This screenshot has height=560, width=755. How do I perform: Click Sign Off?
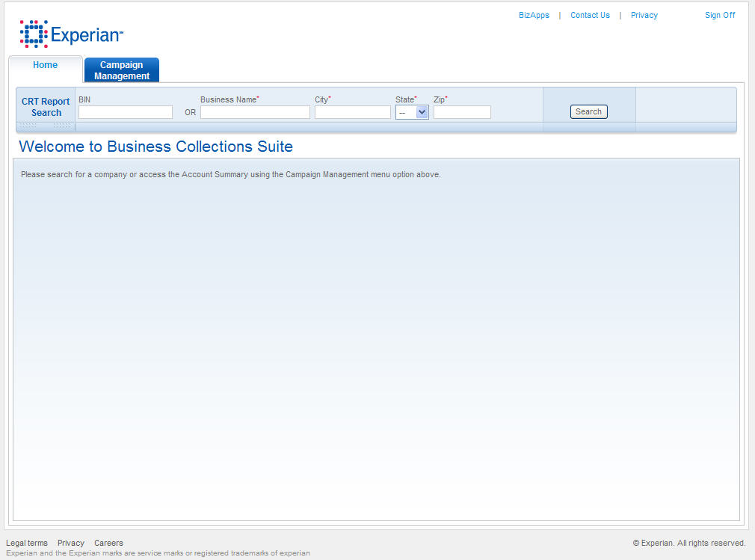(720, 16)
